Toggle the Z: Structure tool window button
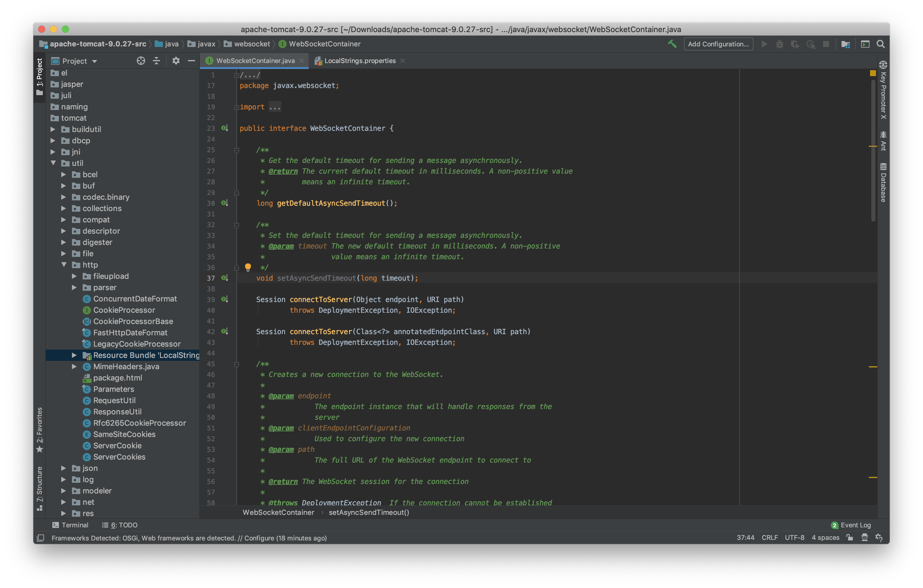The height and width of the screenshot is (588, 923). pos(39,488)
